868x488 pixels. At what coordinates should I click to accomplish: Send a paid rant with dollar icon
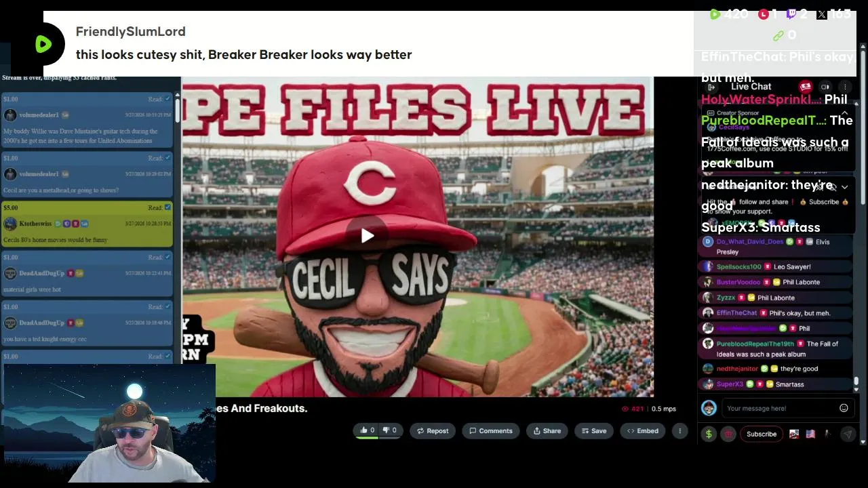tap(709, 434)
